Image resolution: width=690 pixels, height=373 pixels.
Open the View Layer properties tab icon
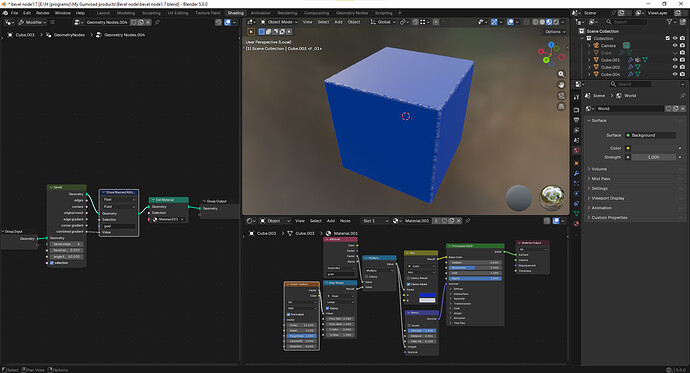click(576, 130)
